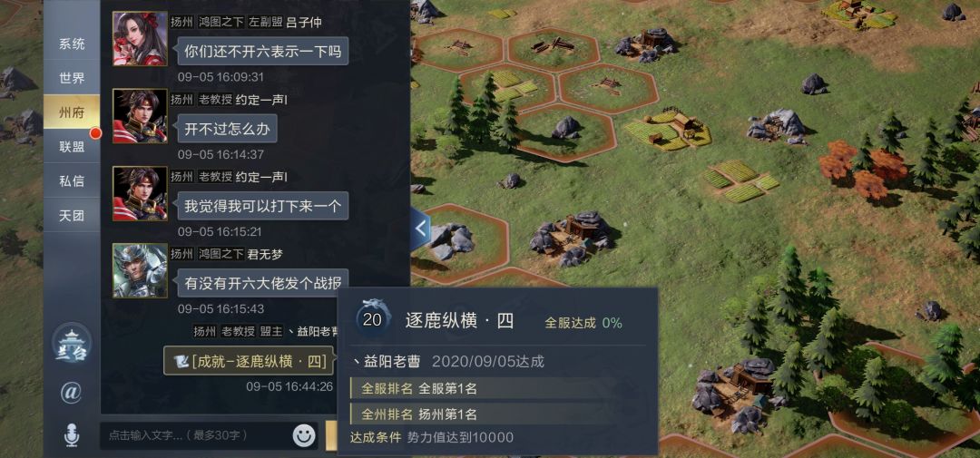Screen dimensions: 980x458
Task: Activate the microphone voice input icon
Action: click(72, 435)
